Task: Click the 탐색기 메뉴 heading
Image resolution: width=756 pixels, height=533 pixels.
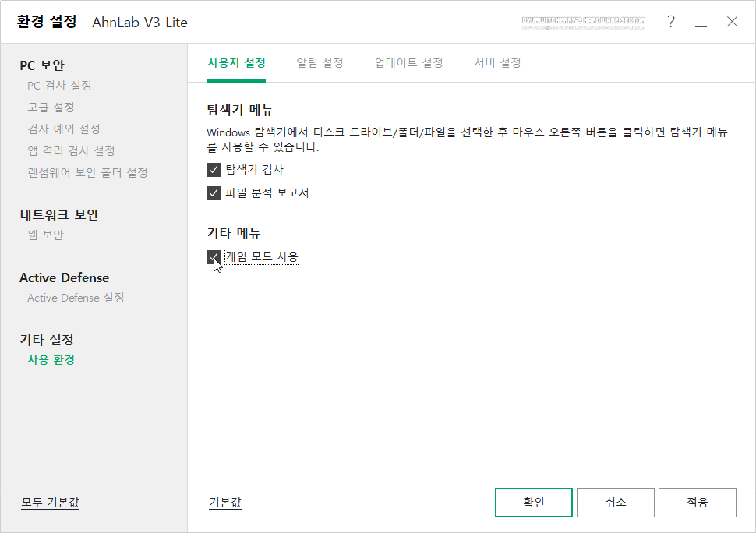Action: click(239, 111)
